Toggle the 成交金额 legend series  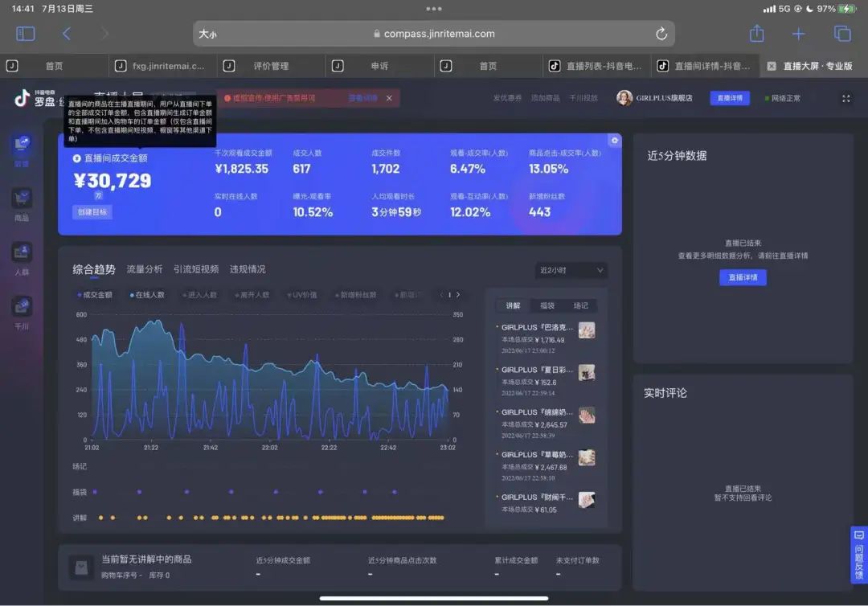[x=95, y=295]
